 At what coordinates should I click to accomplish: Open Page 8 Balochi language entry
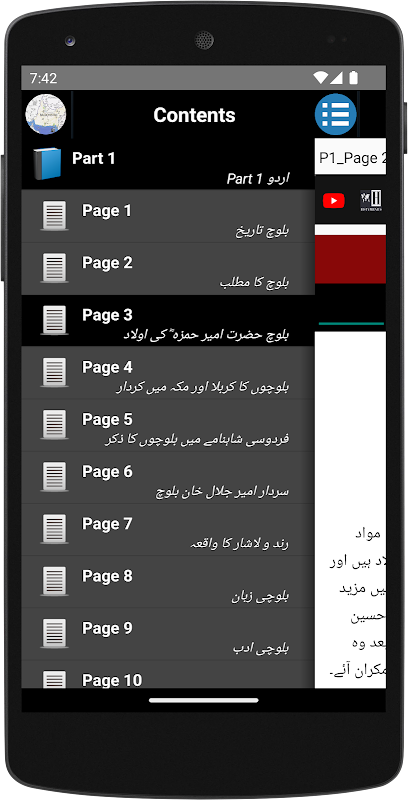(168, 582)
